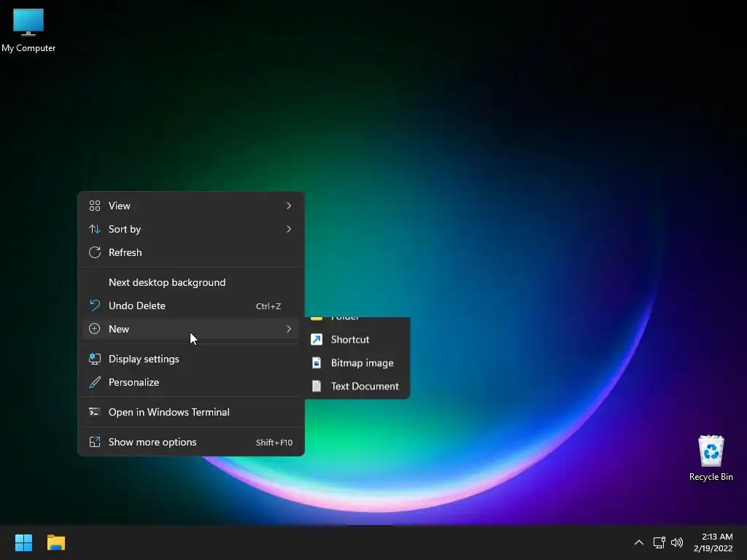The width and height of the screenshot is (747, 560).
Task: Select the Recycle Bin desktop icon
Action: (711, 458)
